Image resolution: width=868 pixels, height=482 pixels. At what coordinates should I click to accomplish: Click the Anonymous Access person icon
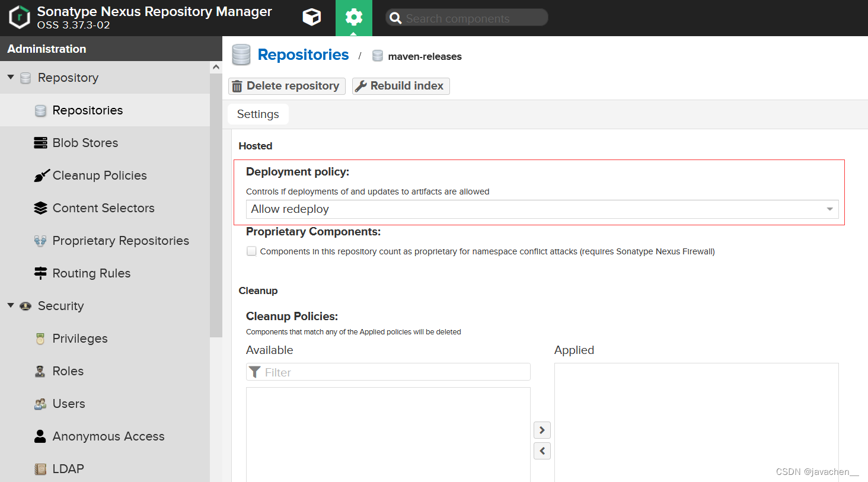[x=40, y=436]
